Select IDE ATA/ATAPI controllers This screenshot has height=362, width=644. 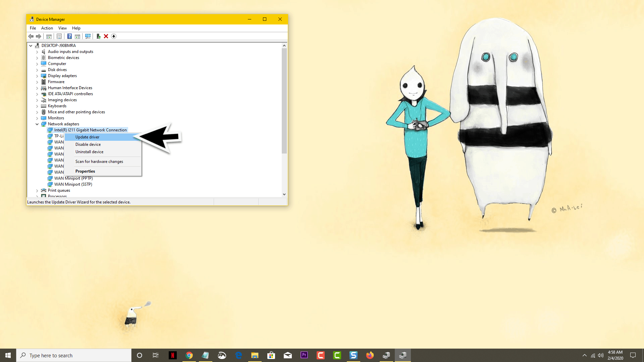tap(70, 94)
